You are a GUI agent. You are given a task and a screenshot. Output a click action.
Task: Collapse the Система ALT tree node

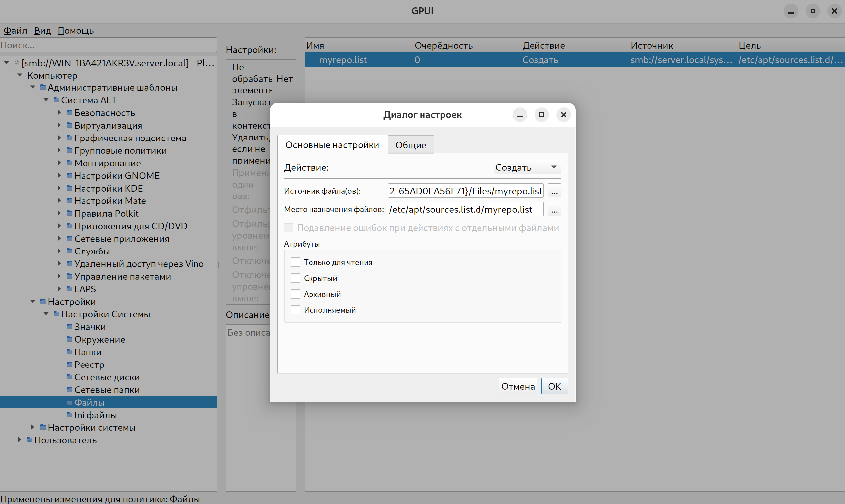[46, 100]
